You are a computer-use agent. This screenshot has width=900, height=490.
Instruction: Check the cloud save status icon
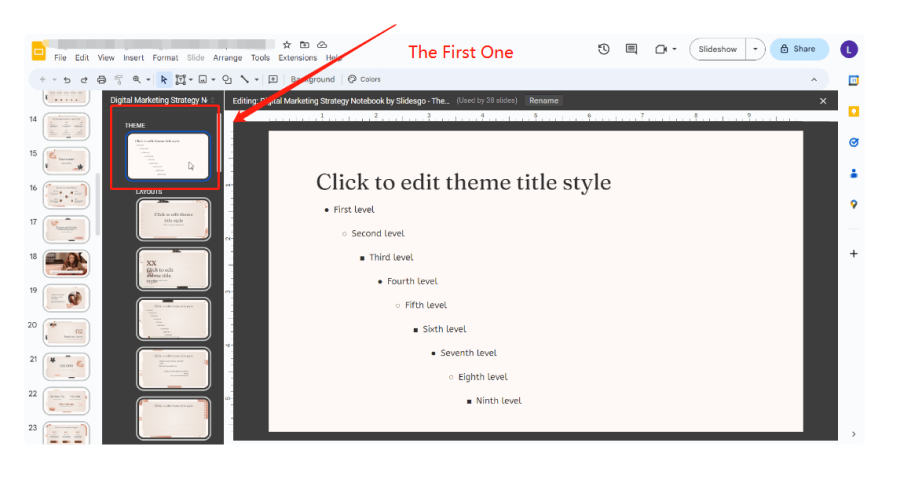(x=322, y=45)
